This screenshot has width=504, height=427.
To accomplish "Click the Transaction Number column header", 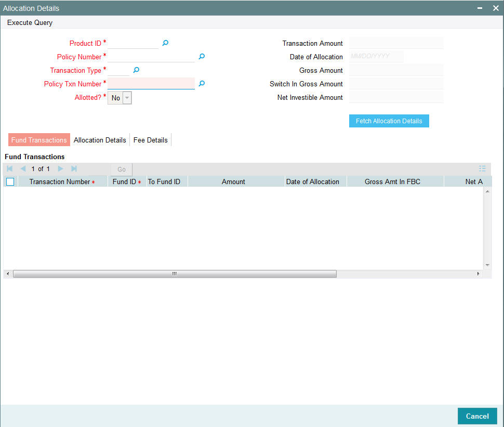I will click(63, 182).
